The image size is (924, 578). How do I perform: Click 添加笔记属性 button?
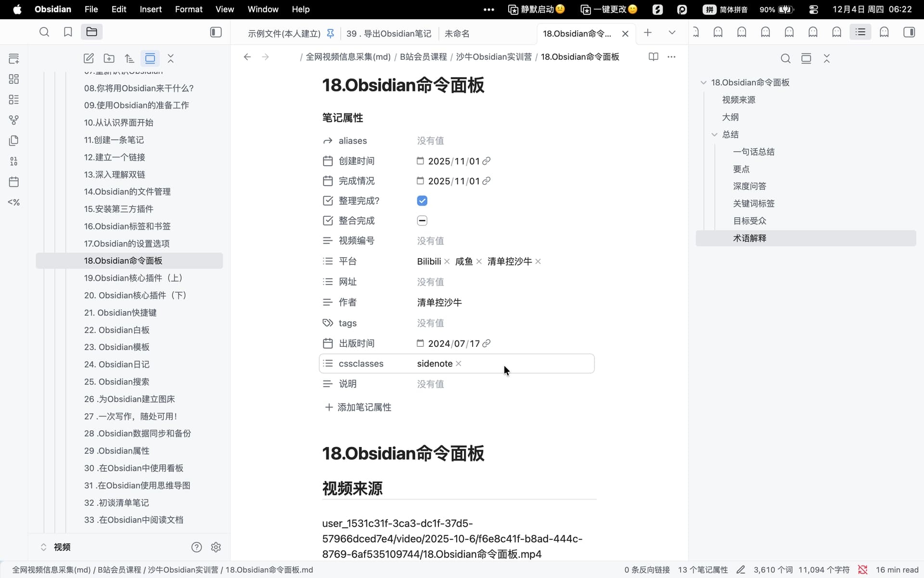click(x=359, y=407)
